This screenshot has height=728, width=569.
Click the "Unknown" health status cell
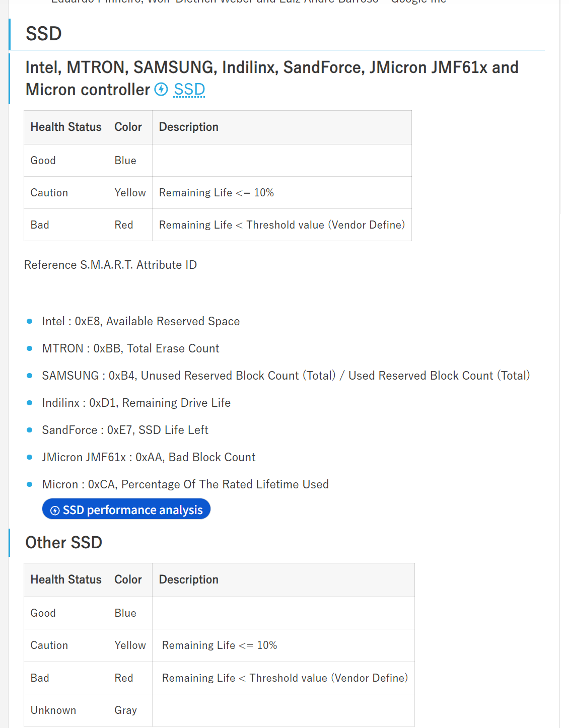(66, 710)
